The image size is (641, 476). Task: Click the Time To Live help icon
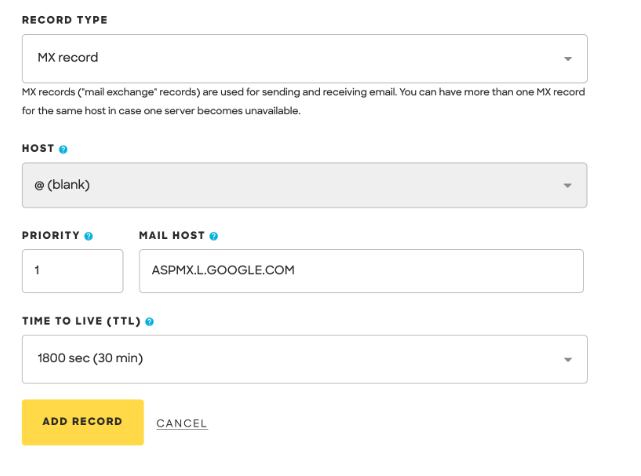pyautogui.click(x=150, y=322)
